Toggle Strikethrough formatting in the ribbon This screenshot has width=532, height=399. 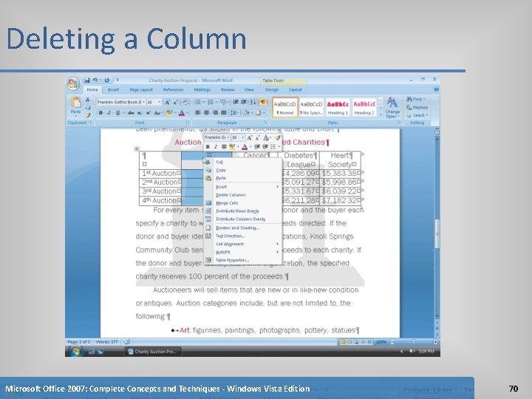(131, 112)
